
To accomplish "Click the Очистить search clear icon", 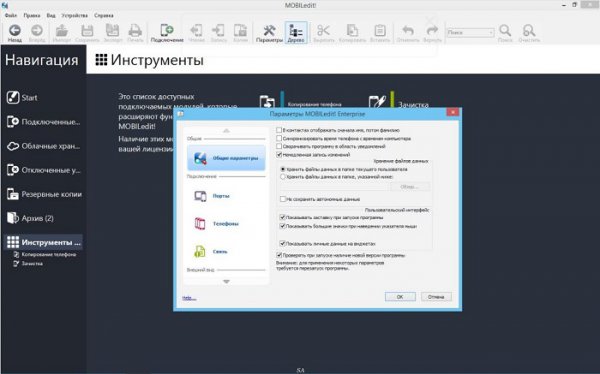I will click(x=529, y=33).
